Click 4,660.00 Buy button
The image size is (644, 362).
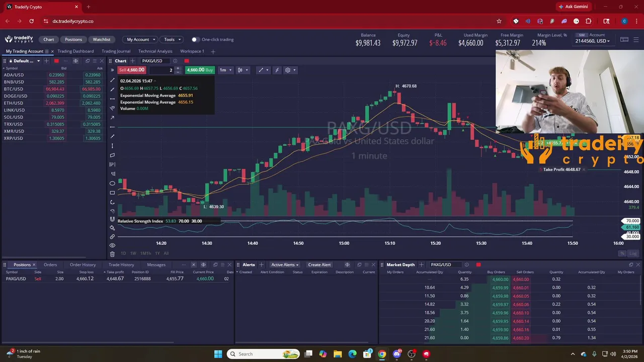click(200, 70)
